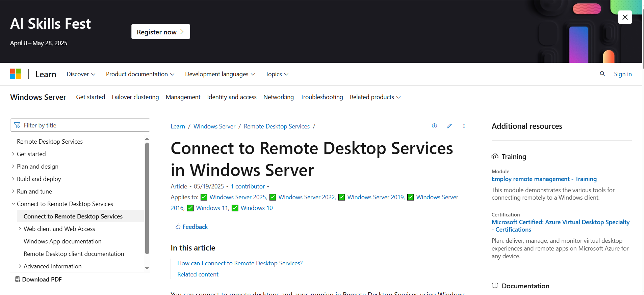Select Remote Desktop client documentation item

pyautogui.click(x=74, y=254)
